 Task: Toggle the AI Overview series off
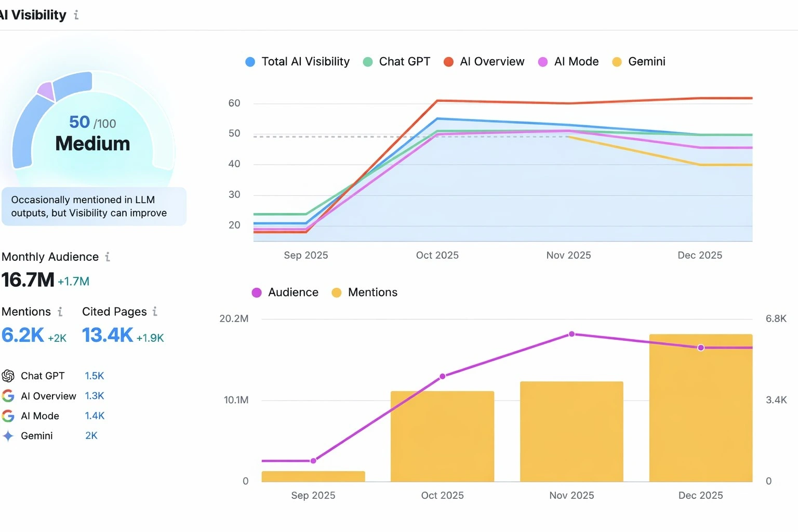[x=483, y=61]
